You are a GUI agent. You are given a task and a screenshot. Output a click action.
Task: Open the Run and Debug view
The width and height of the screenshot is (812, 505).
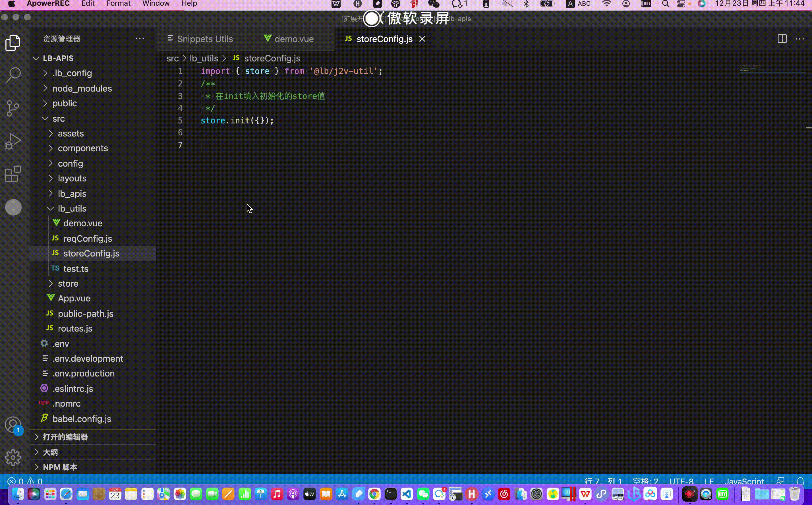tap(13, 141)
